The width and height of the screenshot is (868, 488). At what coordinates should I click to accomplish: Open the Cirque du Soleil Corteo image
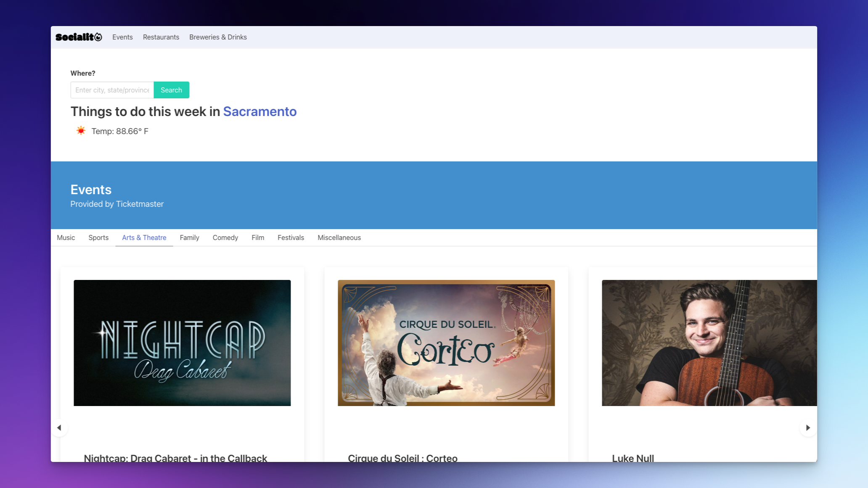point(446,343)
